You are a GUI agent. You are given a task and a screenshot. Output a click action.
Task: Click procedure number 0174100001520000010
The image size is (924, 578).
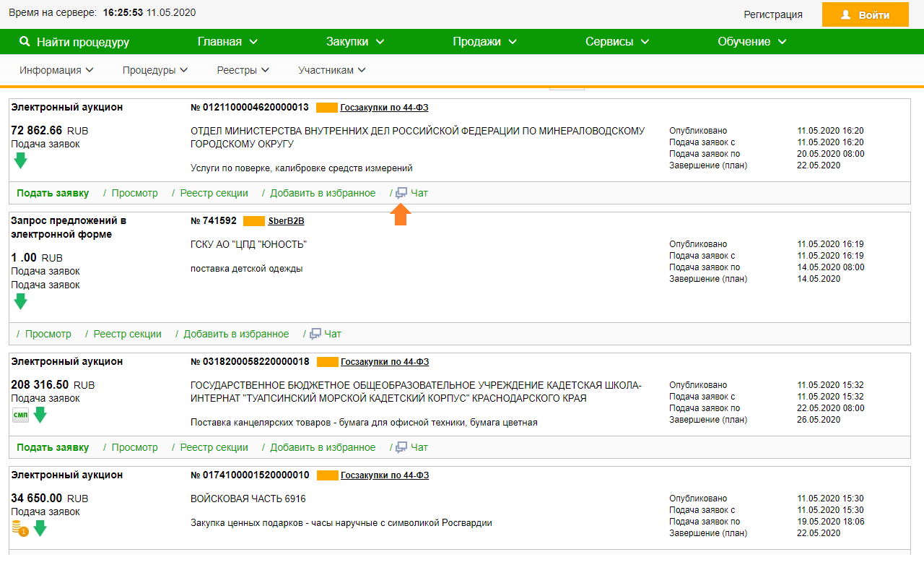point(250,475)
